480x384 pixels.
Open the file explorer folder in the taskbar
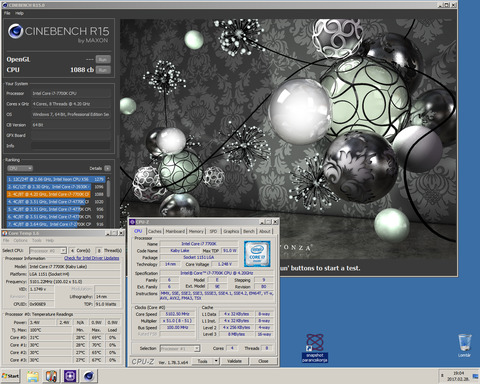pos(32,376)
